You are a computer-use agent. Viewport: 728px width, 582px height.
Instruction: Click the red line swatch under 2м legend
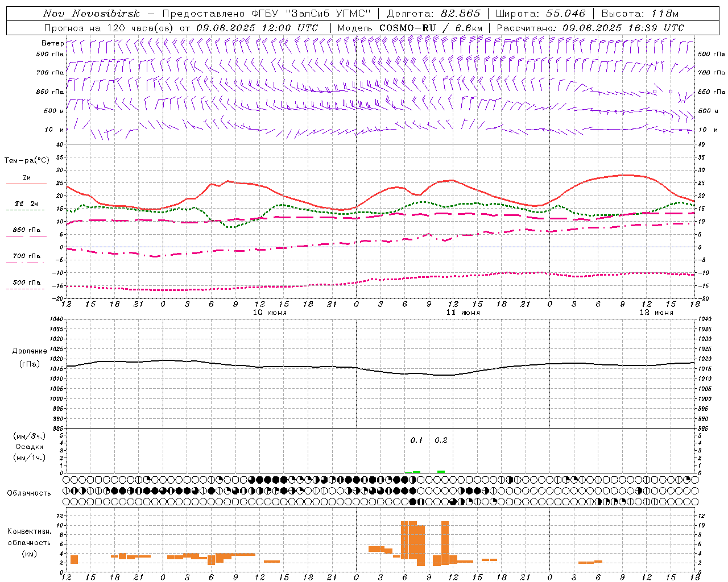coord(26,184)
